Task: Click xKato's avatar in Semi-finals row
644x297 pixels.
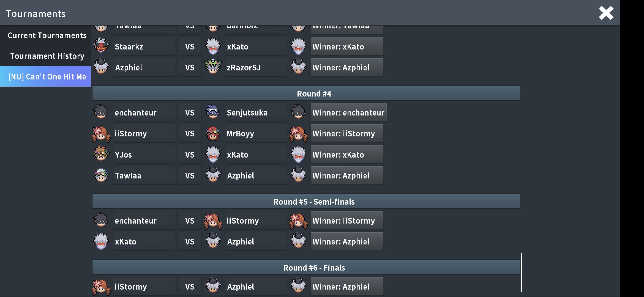Action: pos(101,241)
